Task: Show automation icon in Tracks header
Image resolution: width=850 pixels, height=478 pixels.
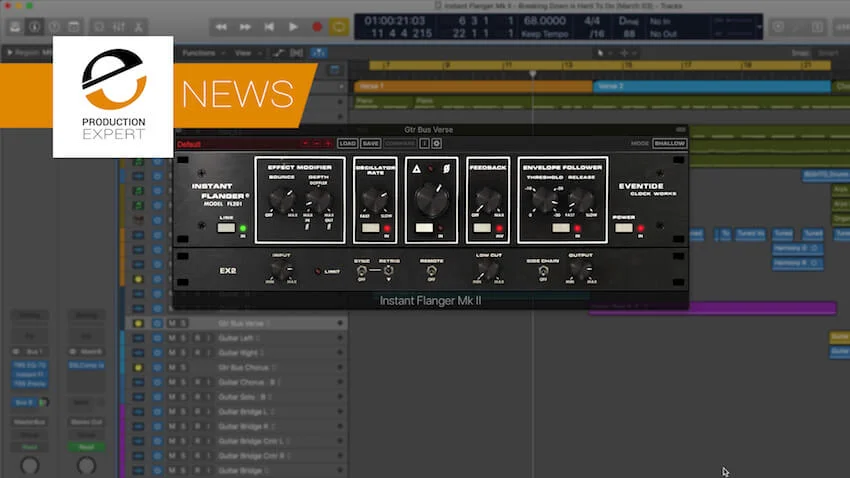Action: point(279,53)
